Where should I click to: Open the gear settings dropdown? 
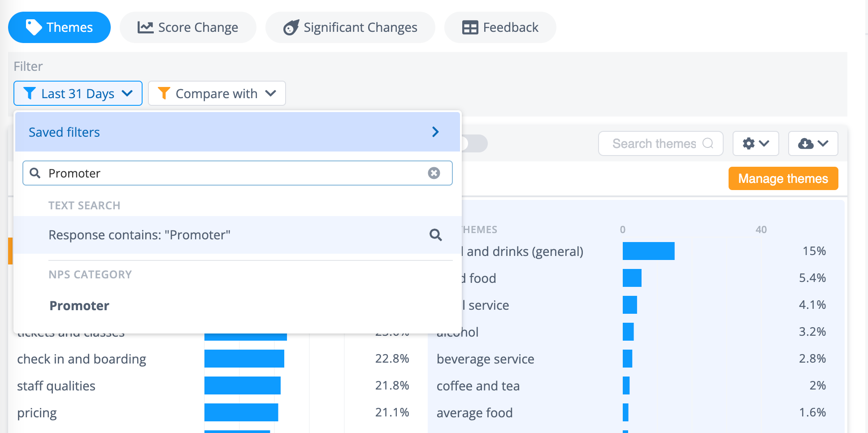point(756,143)
